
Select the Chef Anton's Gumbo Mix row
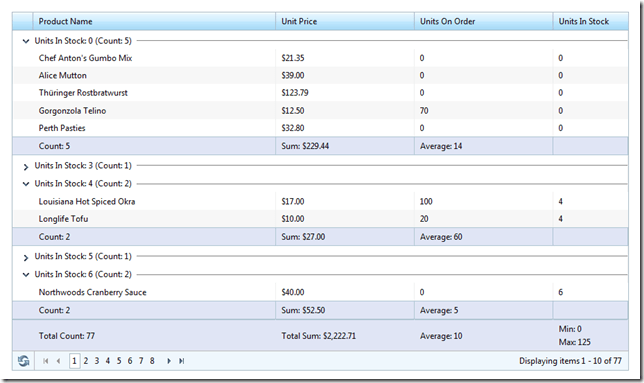click(x=321, y=58)
